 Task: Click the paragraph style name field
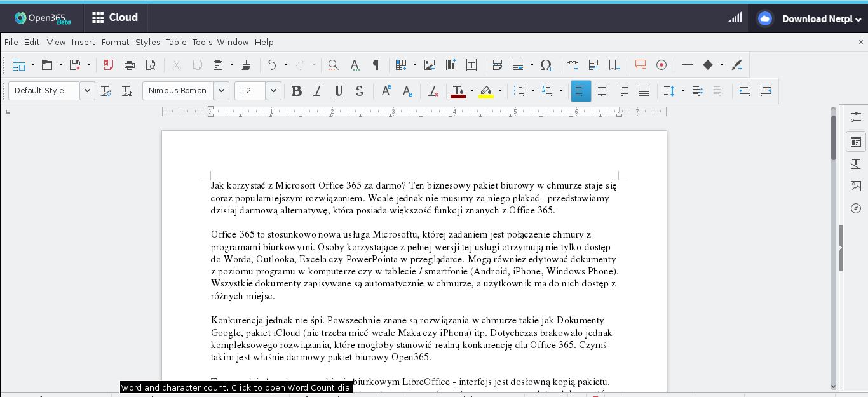coord(44,91)
